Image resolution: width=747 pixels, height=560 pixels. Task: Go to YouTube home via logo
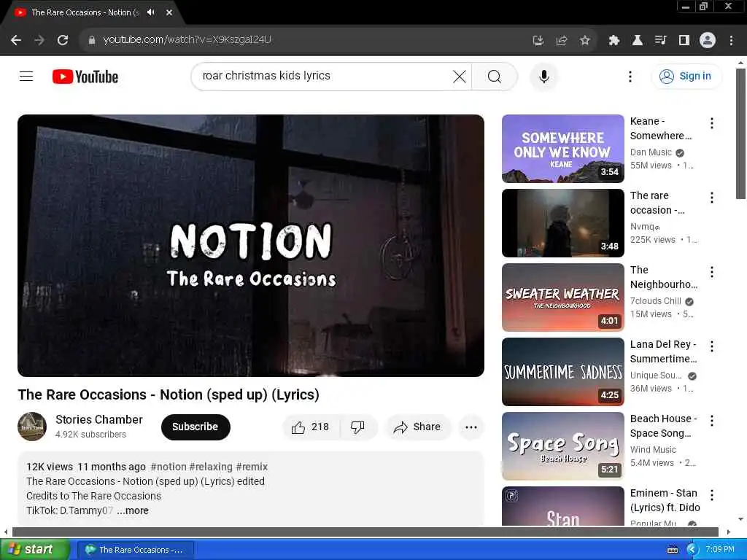(85, 77)
